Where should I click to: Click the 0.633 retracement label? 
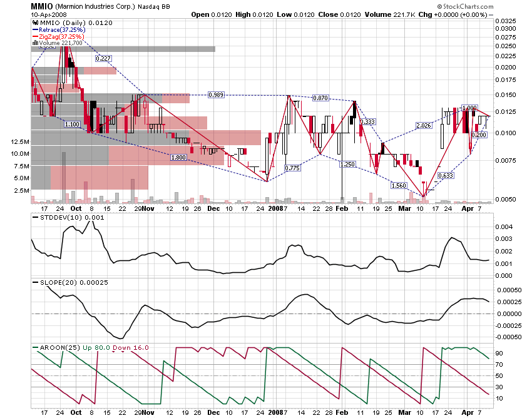pos(446,175)
